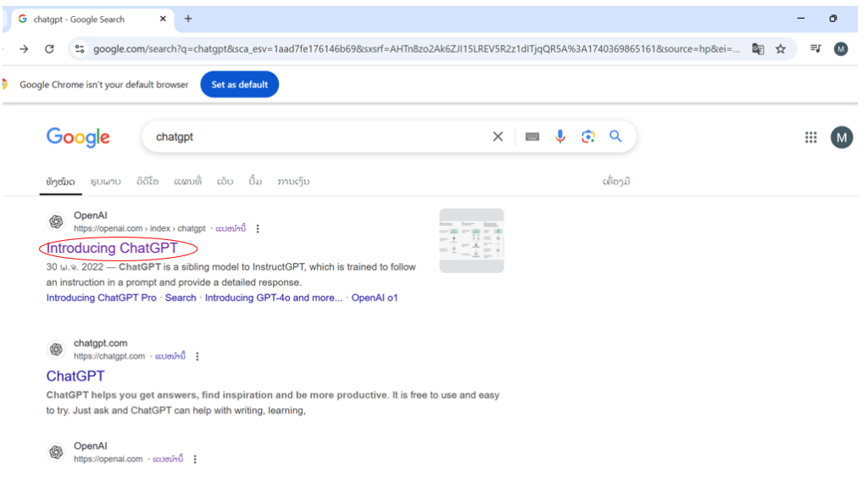Open the on-screen keyboard input tool
The image size is (868, 492).
[x=532, y=137]
